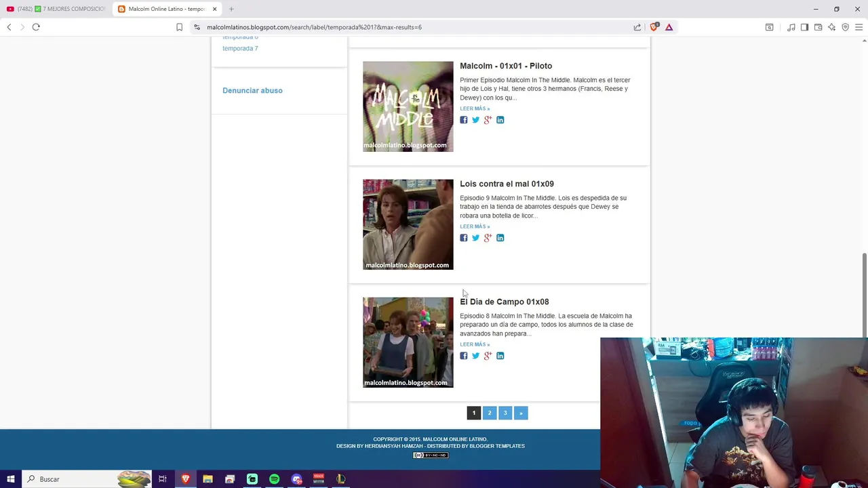Open Brave browser taskbar icon

tap(185, 479)
